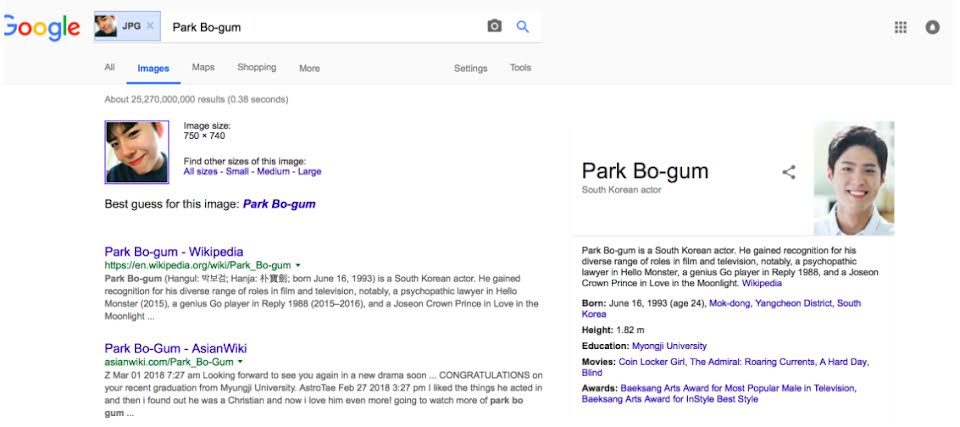Open the Google apps grid

click(900, 27)
